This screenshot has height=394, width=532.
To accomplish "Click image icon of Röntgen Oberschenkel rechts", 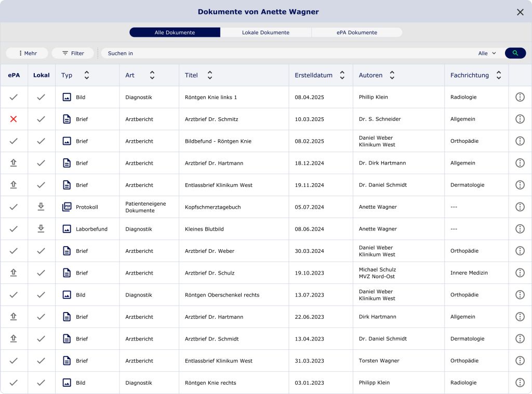I will tap(66, 294).
